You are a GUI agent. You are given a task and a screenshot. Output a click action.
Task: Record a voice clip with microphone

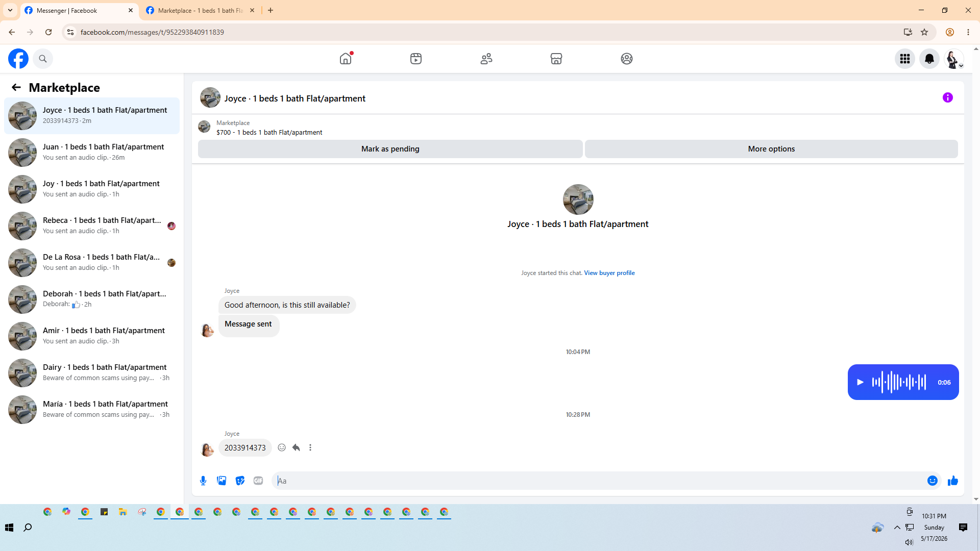point(203,481)
